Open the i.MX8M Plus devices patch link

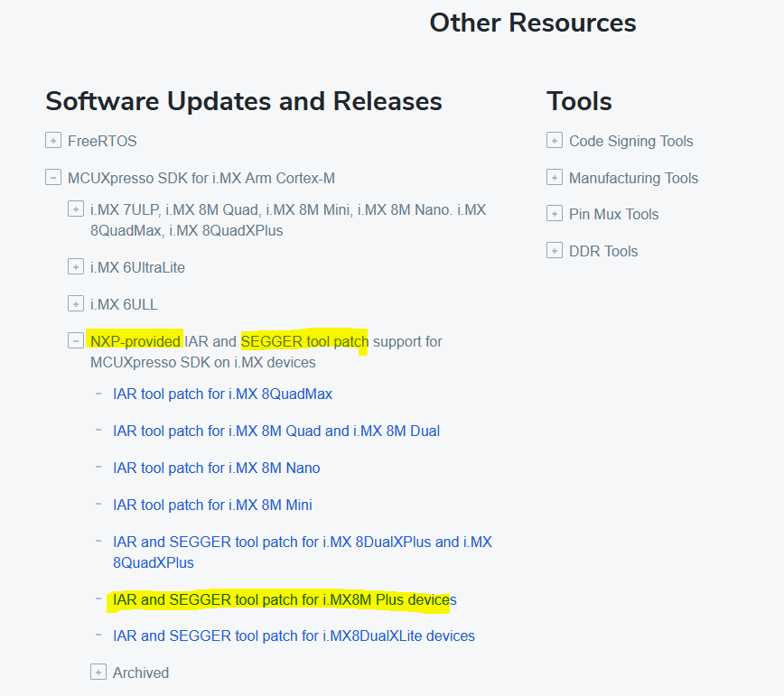285,599
